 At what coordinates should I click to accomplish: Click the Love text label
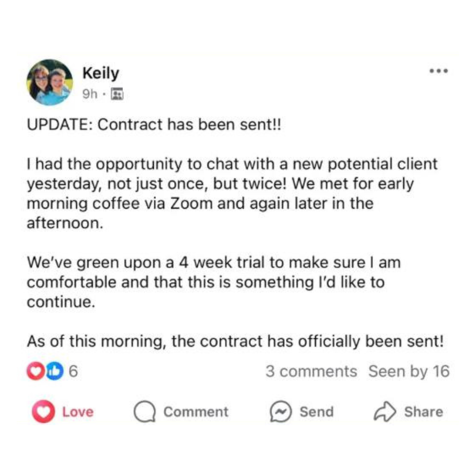click(78, 412)
